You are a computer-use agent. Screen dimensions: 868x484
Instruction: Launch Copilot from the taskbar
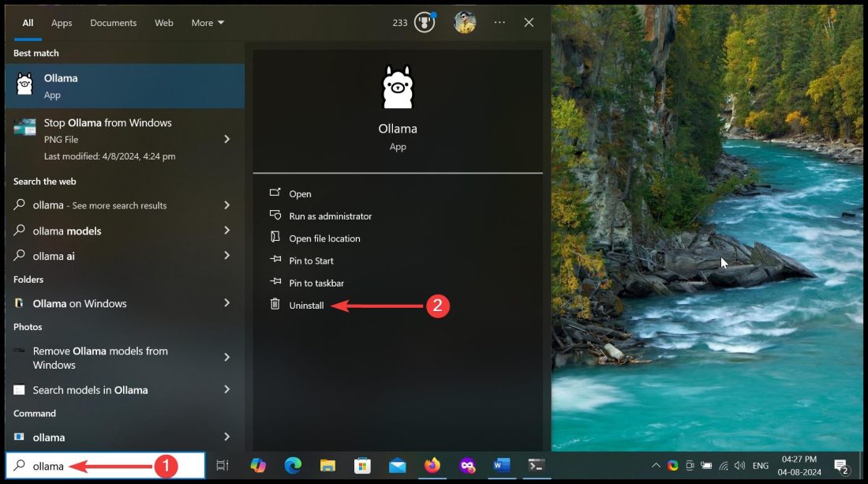click(x=258, y=466)
